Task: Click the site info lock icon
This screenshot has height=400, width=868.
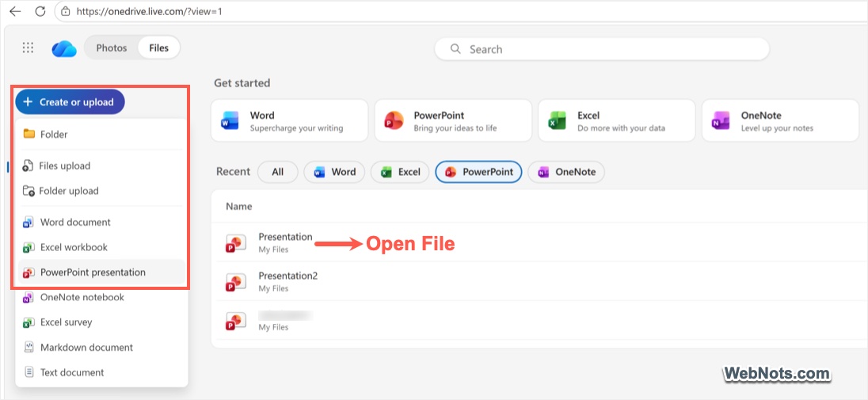Action: (66, 11)
